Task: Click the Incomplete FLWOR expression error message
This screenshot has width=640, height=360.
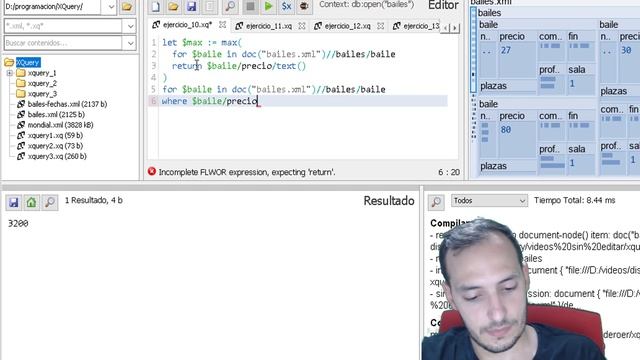Action: pos(247,172)
